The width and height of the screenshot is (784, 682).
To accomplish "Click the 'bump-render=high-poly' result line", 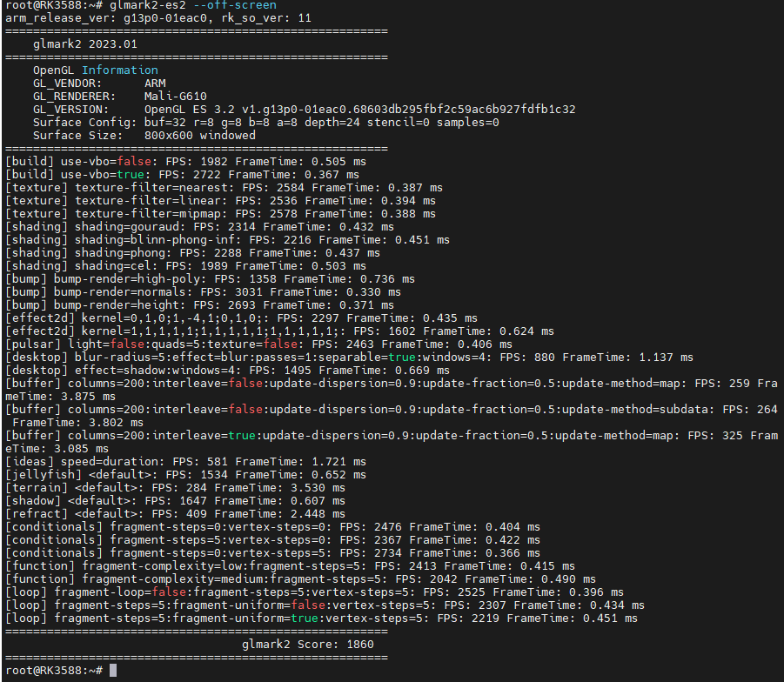I will (x=210, y=278).
